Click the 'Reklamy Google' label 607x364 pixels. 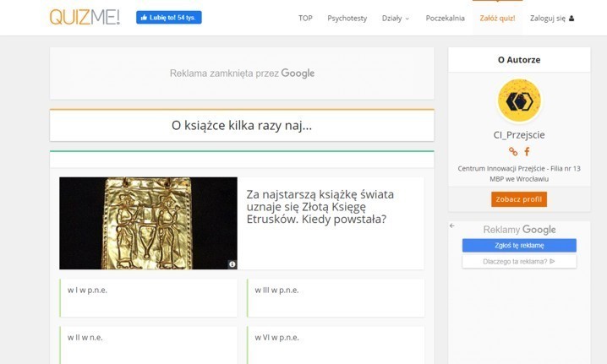[519, 230]
